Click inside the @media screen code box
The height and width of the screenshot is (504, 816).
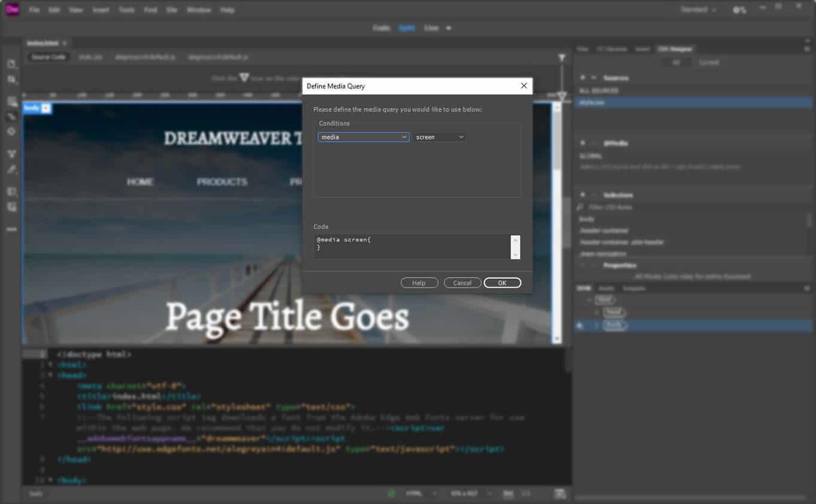[412, 246]
